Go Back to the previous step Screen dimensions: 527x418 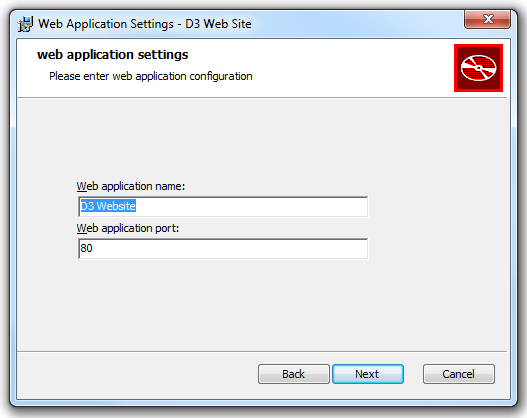(293, 374)
